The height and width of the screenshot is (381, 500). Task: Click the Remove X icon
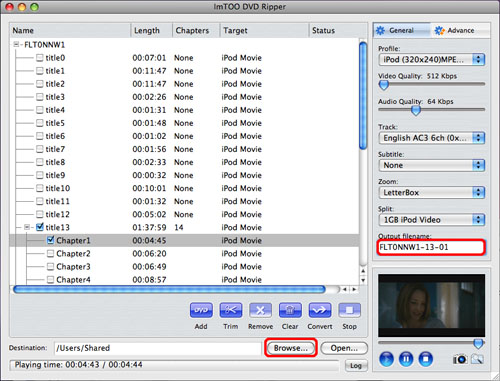click(x=260, y=310)
